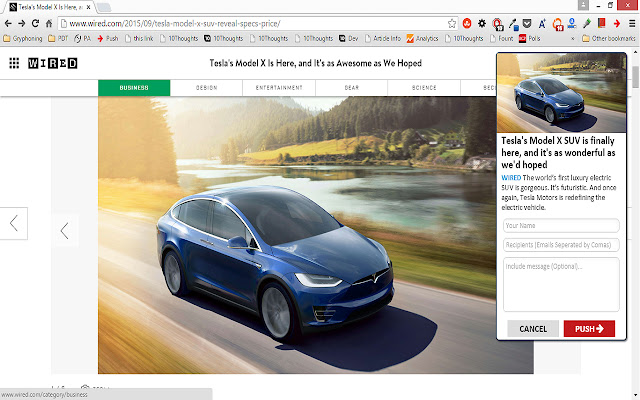Click the red PUSH button
The image size is (640, 400).
589,329
